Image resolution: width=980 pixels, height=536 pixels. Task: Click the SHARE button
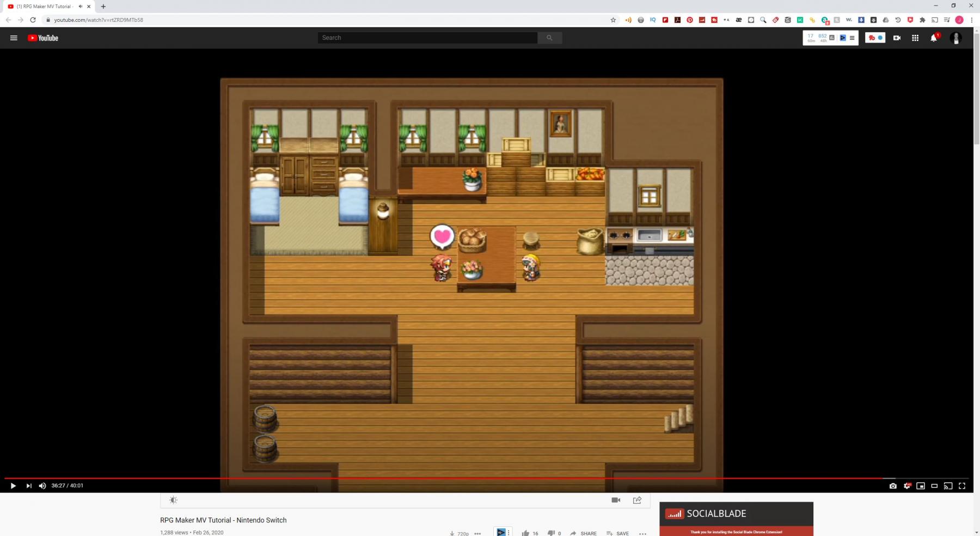583,533
